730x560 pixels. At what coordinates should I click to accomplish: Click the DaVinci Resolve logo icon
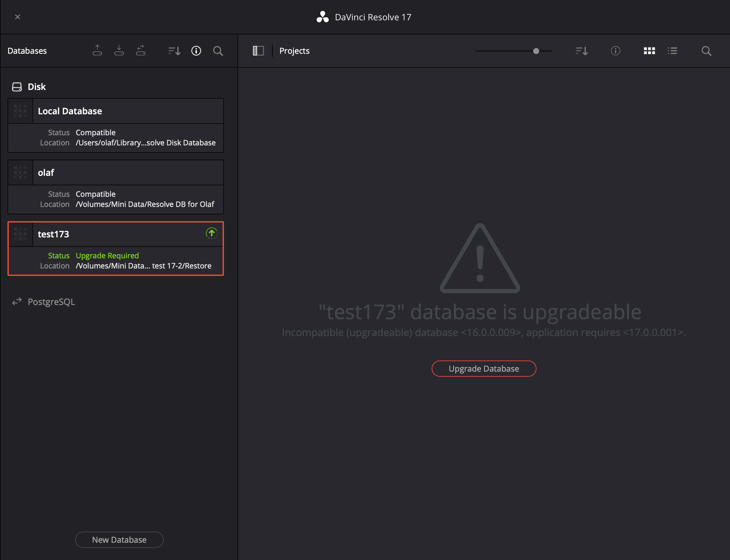(x=323, y=17)
